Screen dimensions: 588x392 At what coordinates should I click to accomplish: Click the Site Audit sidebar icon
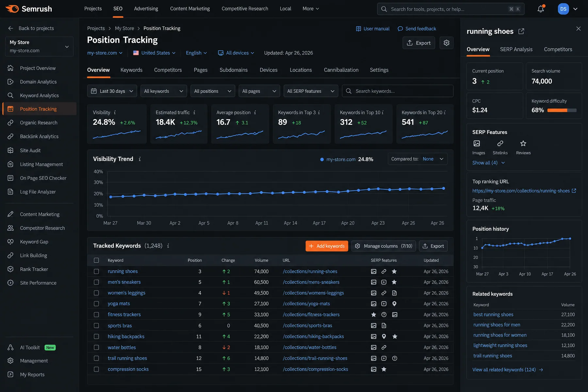[x=10, y=150]
